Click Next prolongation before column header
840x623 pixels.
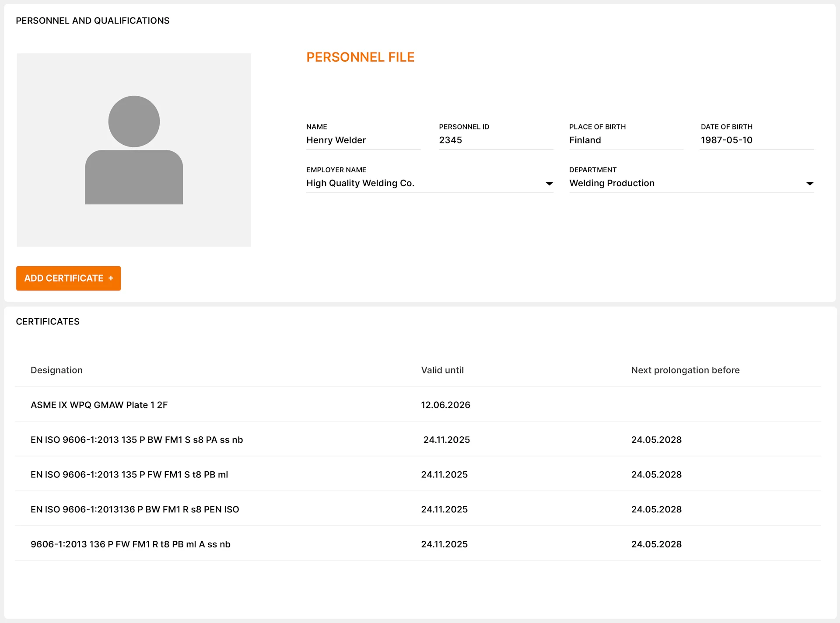coord(685,370)
